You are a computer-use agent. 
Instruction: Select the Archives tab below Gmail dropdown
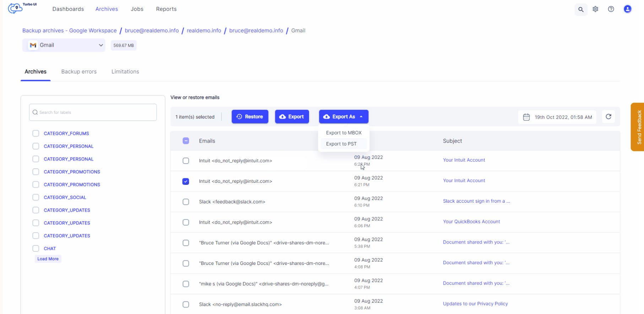[36, 71]
